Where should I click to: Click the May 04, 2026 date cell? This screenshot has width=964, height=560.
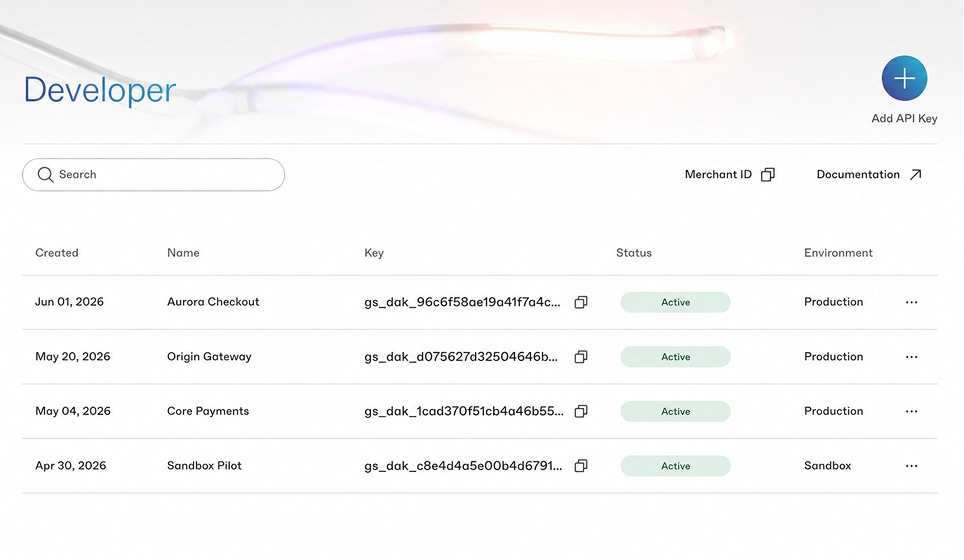pos(73,411)
